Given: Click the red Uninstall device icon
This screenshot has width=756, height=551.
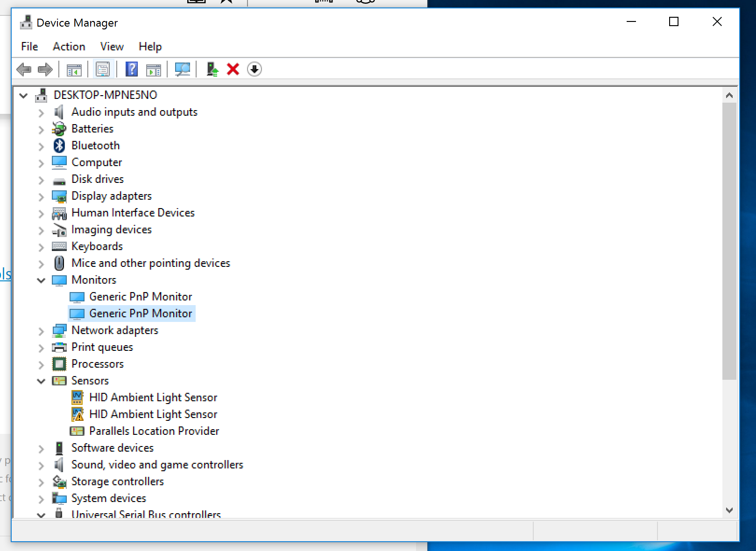Looking at the screenshot, I should (233, 70).
